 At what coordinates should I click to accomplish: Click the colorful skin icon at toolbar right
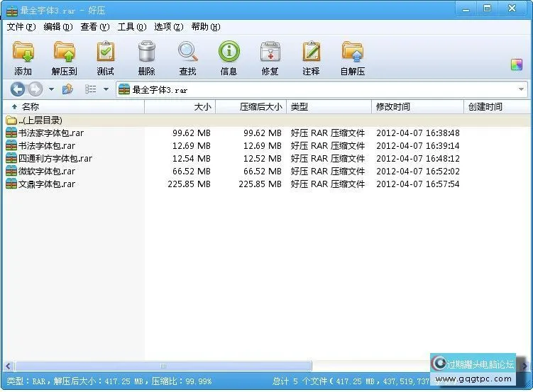coord(517,65)
